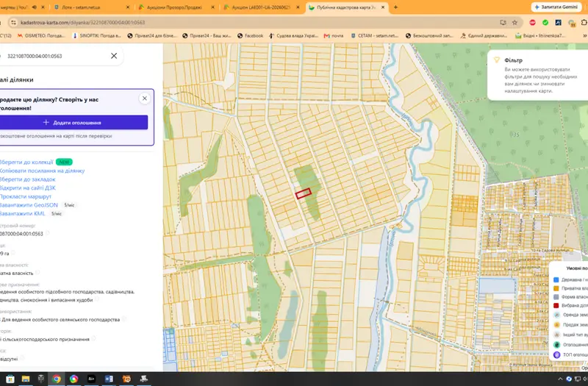This screenshot has width=588, height=386.
Task: Open the Єдиний державний bookmark
Action: click(x=484, y=35)
